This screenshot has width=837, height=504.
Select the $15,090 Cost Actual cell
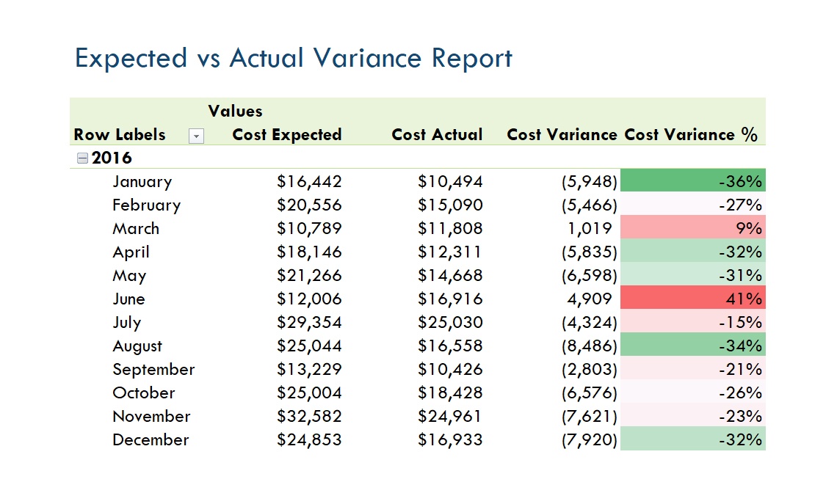pyautogui.click(x=450, y=205)
